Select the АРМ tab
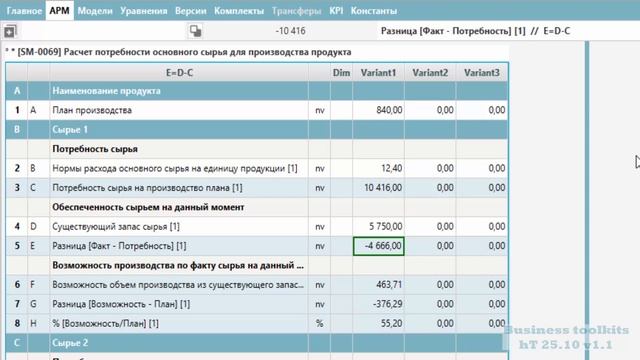Screen dimensions: 640x360 [59, 11]
